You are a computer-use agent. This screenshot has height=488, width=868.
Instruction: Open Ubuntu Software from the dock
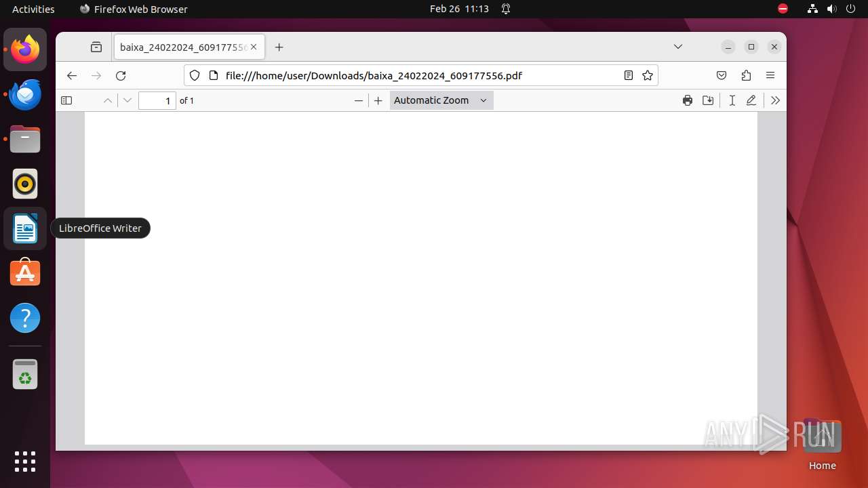(25, 273)
